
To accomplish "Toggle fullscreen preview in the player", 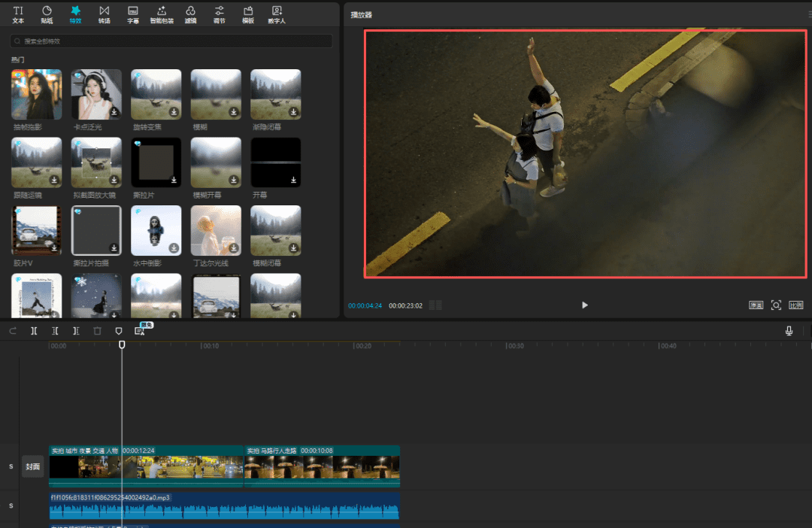I will click(776, 305).
